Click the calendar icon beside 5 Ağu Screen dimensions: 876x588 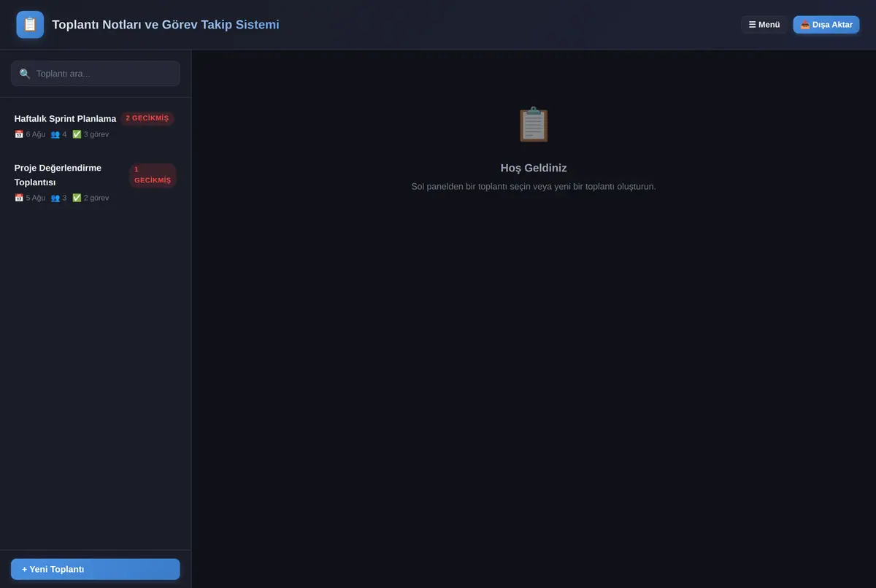coord(19,198)
